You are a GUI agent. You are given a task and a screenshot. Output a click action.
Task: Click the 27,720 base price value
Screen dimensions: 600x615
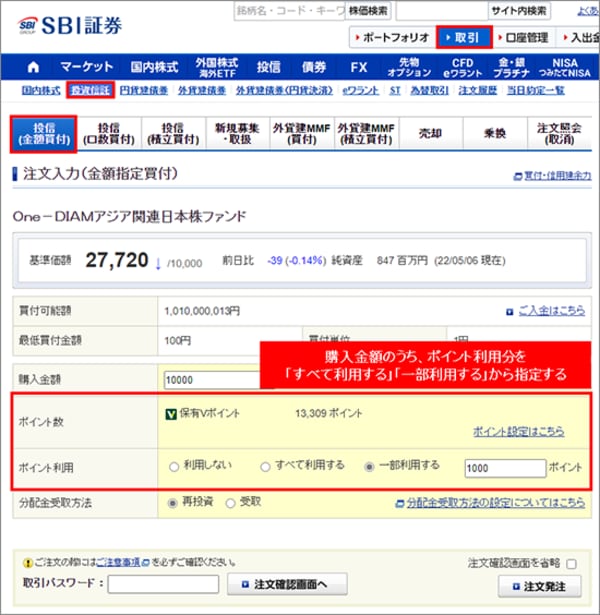click(x=117, y=260)
